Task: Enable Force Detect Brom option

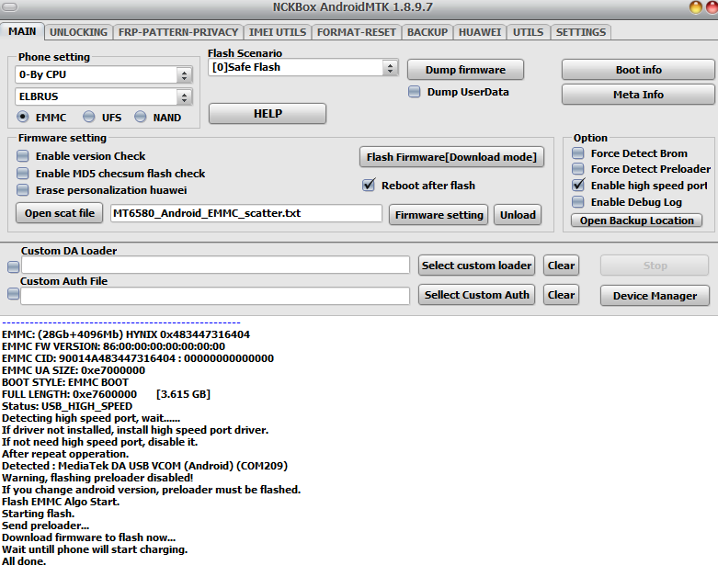Action: (x=578, y=153)
